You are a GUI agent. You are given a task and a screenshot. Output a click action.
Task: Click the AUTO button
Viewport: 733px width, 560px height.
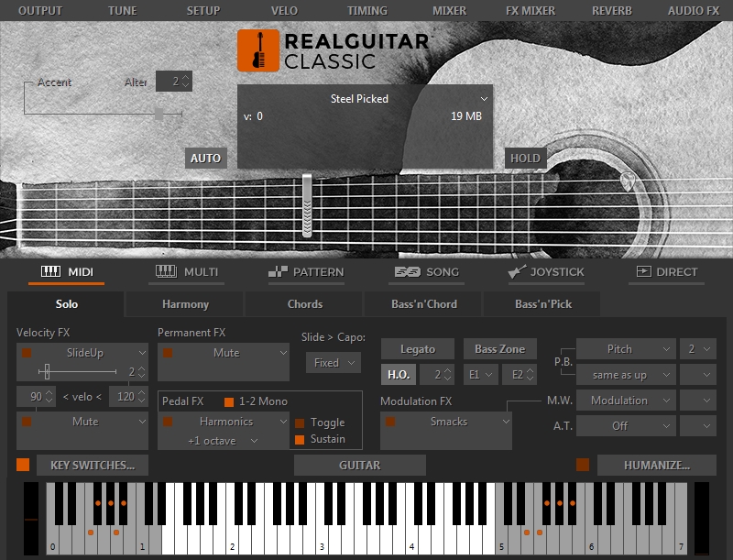205,158
